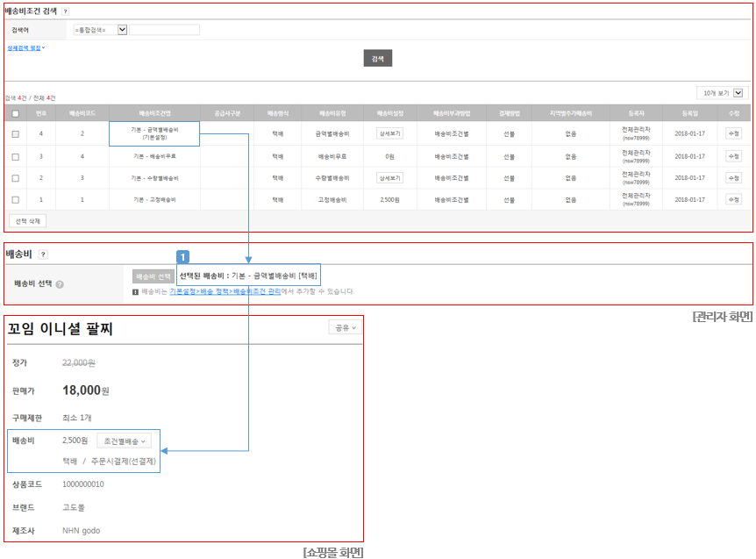Click the 등록일 column header
Viewport: 756px width, 559px height.
click(690, 113)
